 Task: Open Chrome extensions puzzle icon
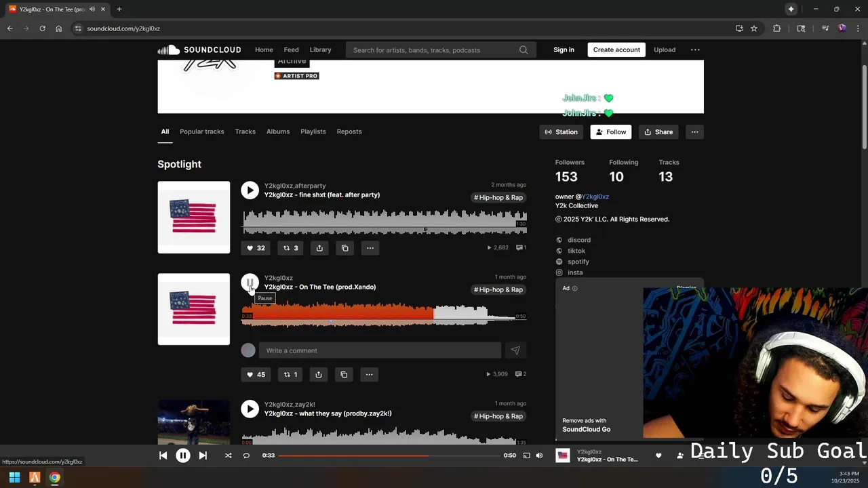point(777,28)
